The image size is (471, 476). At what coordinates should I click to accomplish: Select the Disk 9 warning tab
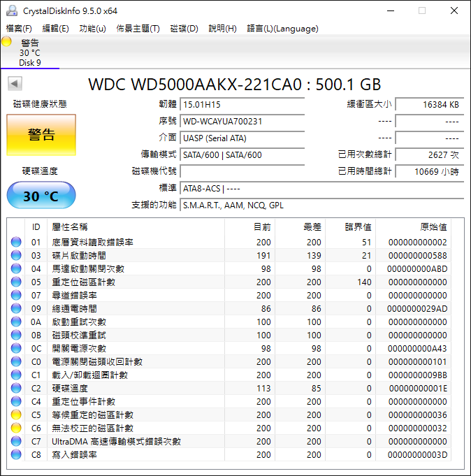tap(30, 52)
